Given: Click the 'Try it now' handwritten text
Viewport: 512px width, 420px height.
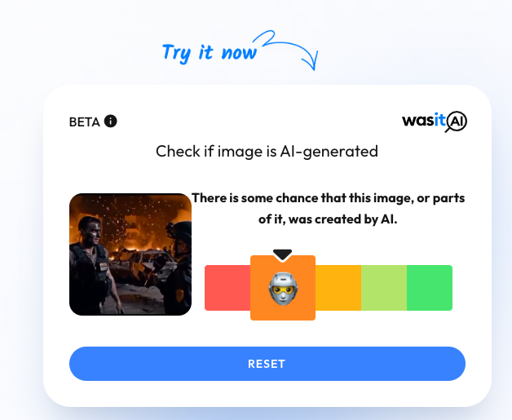Looking at the screenshot, I should [210, 53].
